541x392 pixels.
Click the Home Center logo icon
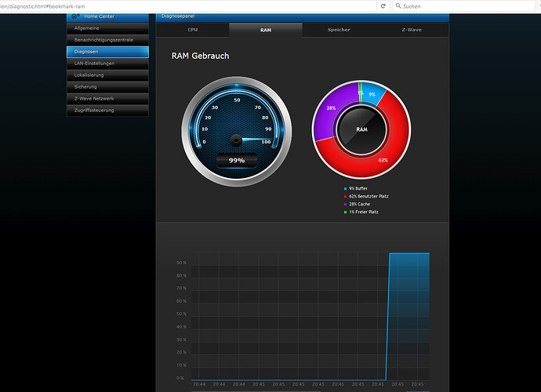tap(74, 16)
